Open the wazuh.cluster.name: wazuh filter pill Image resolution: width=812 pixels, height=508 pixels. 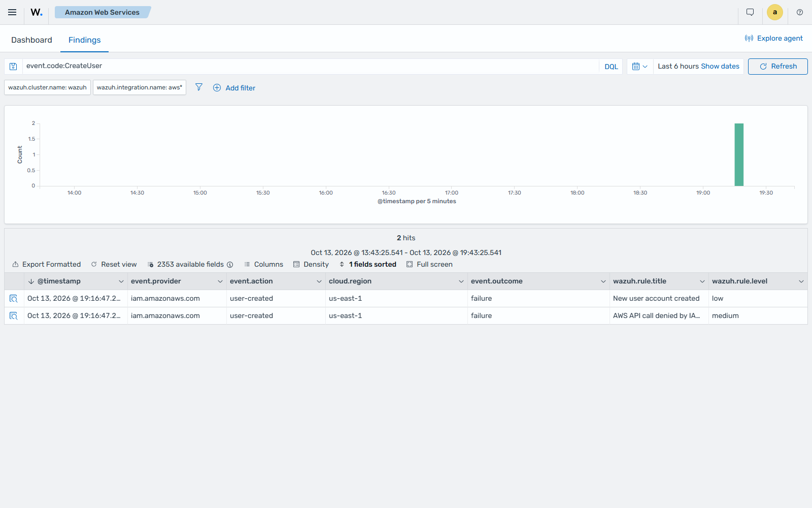[48, 87]
